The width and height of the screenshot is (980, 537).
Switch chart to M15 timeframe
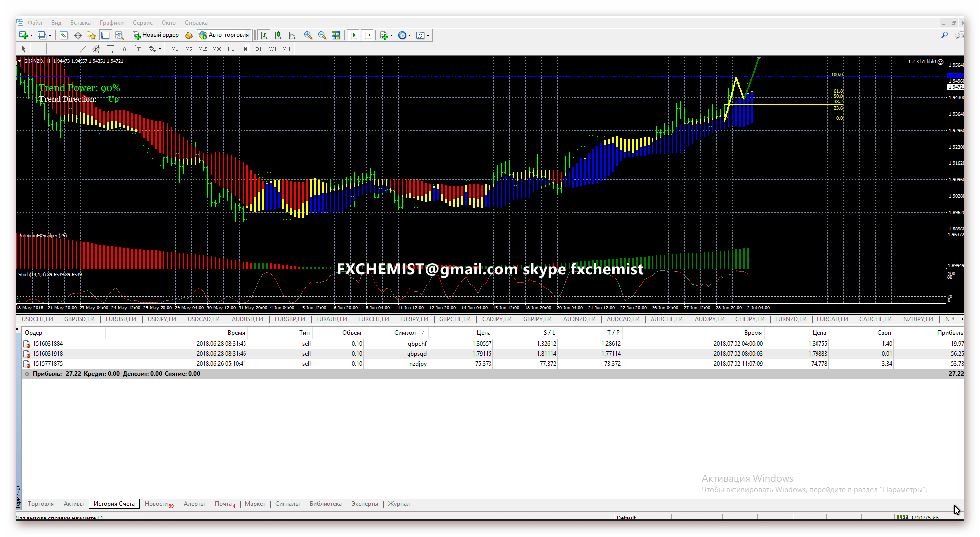pyautogui.click(x=203, y=49)
